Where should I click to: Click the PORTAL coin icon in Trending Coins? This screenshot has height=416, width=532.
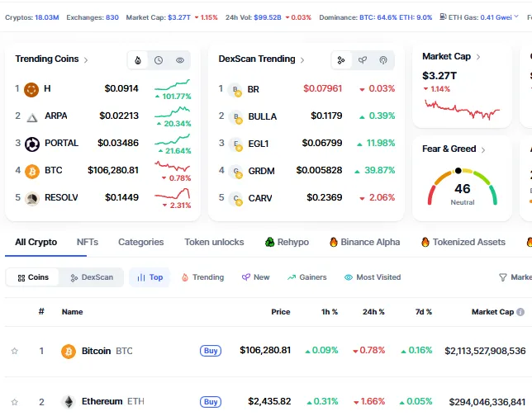tap(32, 144)
